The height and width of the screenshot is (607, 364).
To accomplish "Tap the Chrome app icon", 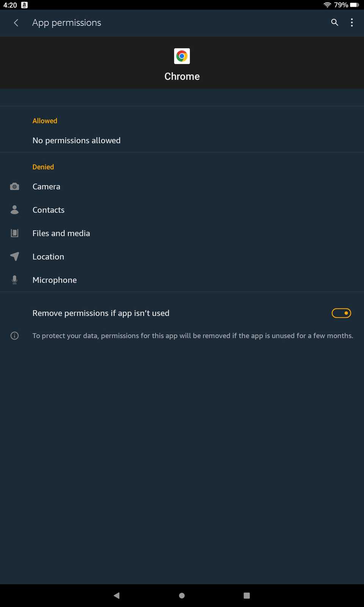I will click(182, 56).
